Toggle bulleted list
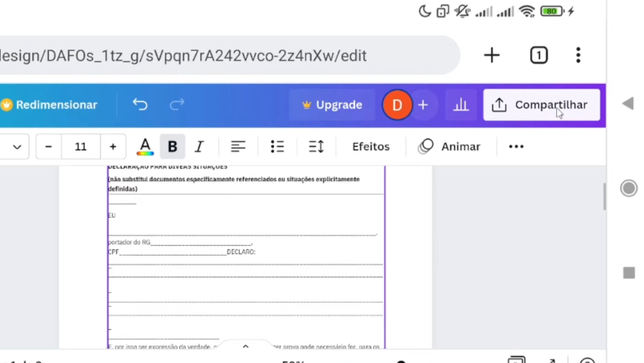 (x=277, y=147)
